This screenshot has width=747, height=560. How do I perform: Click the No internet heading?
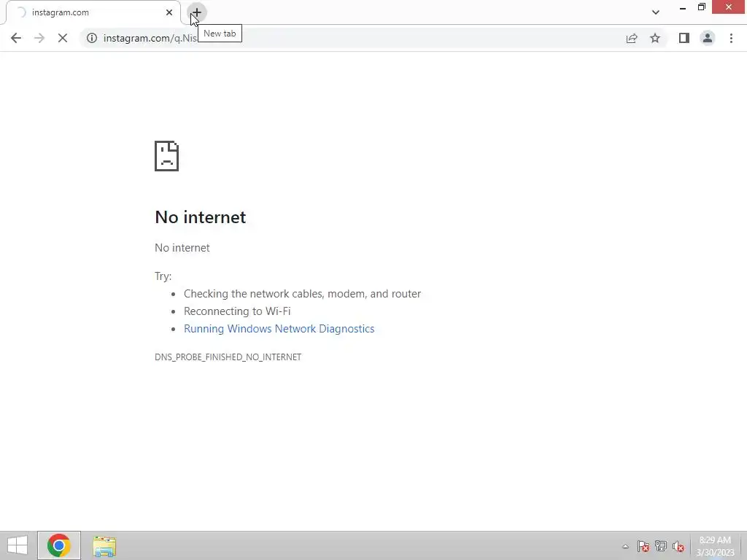[201, 217]
